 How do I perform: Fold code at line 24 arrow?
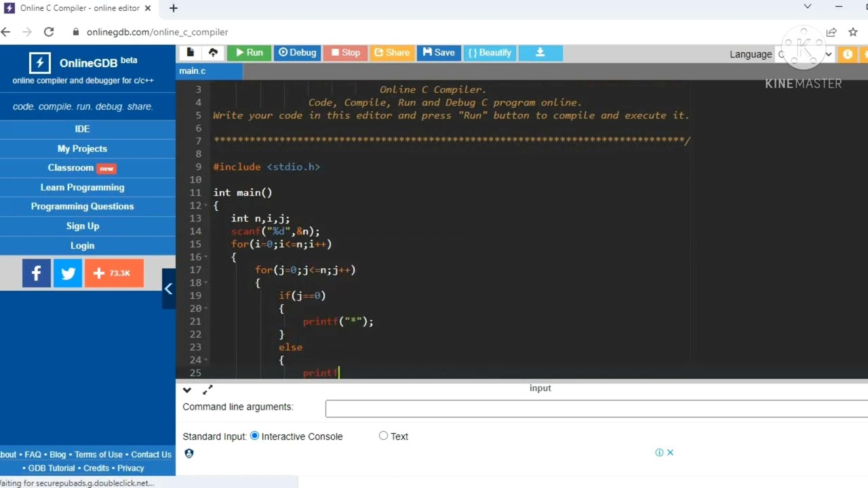[x=206, y=360]
